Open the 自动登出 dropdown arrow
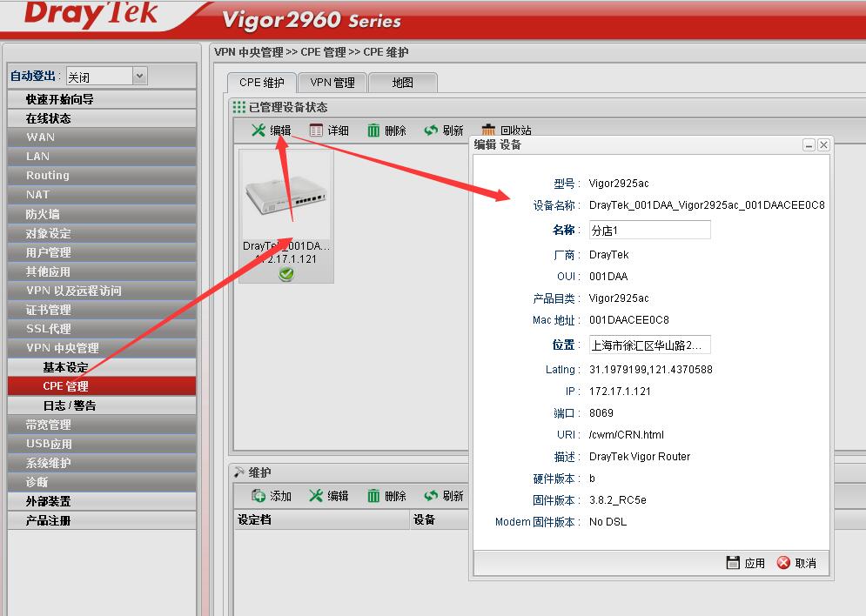The width and height of the screenshot is (866, 616). point(140,76)
